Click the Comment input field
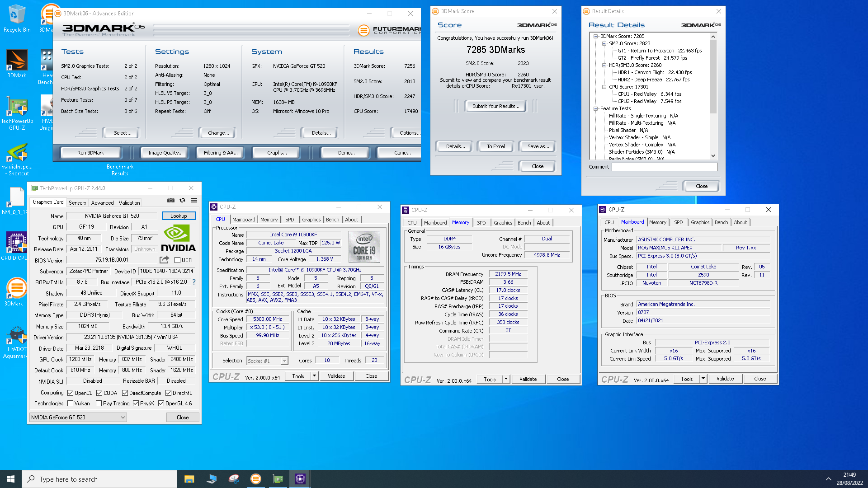 pos(665,167)
